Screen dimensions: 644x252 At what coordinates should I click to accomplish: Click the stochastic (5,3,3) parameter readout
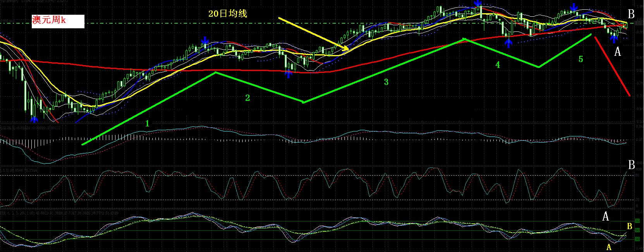point(19,170)
